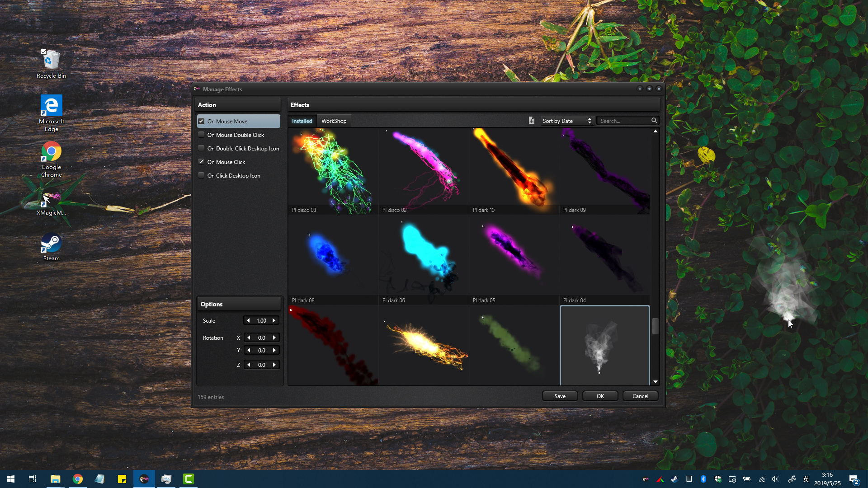Check the On Click Desktop Icon option
Screen dimensions: 868x488
coord(201,175)
